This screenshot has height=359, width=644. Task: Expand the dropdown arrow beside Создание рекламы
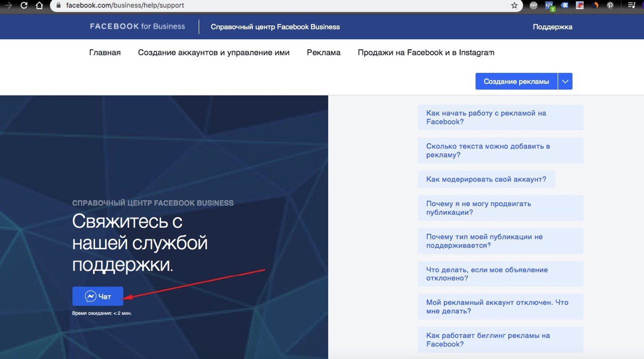point(565,81)
